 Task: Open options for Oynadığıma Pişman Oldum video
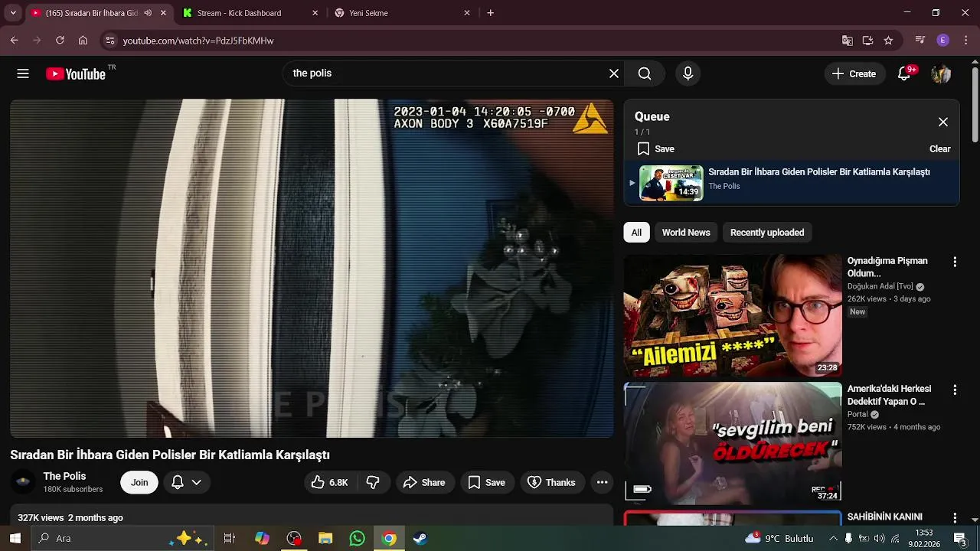click(x=955, y=262)
